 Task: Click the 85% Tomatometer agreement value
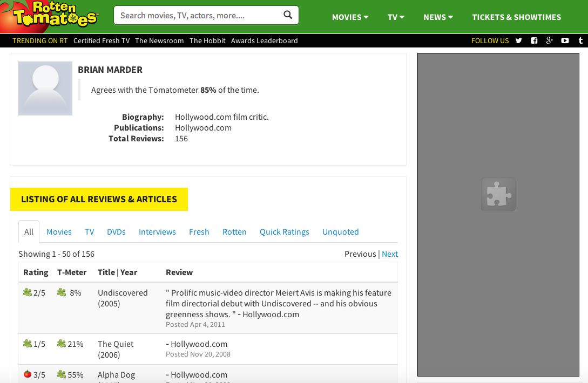(208, 90)
